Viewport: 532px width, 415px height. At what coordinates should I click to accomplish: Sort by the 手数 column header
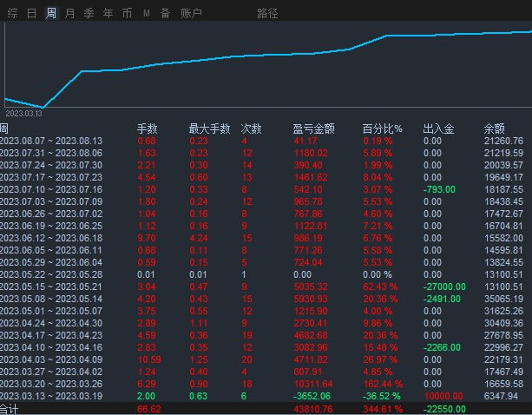147,128
